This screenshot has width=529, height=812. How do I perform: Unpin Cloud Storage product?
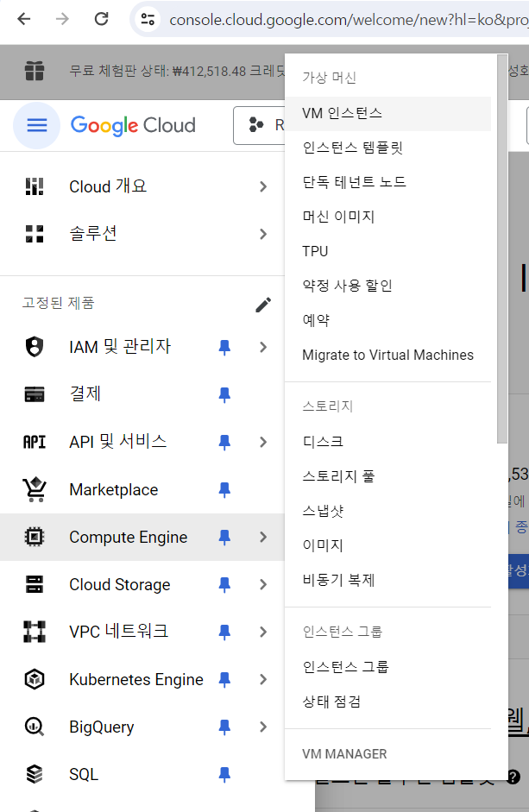pyautogui.click(x=224, y=585)
